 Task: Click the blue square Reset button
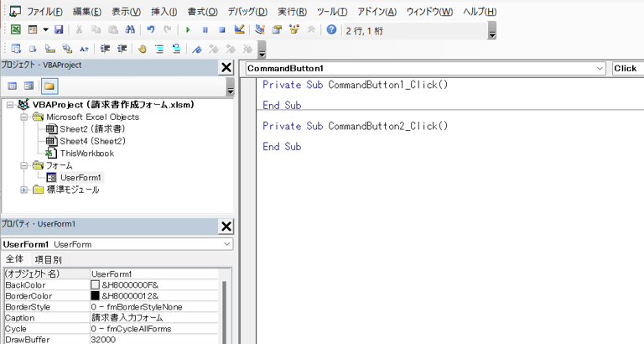222,29
